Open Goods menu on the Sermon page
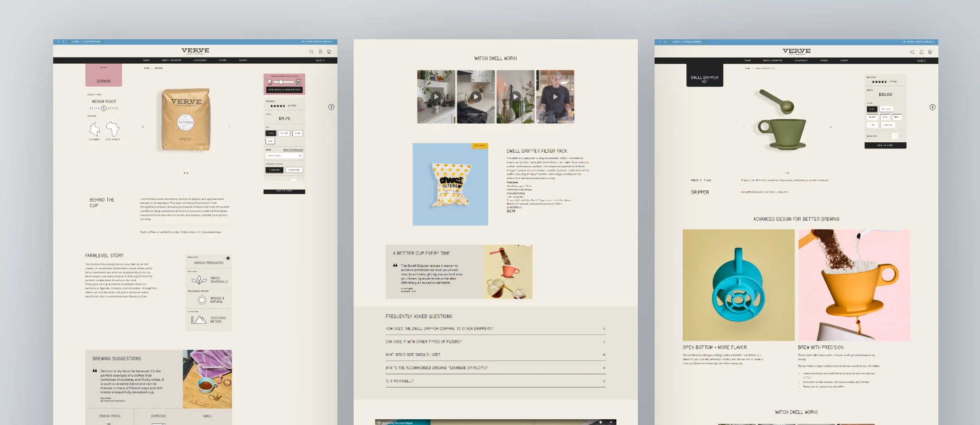Viewport: 980px width, 425px height. coord(243,60)
